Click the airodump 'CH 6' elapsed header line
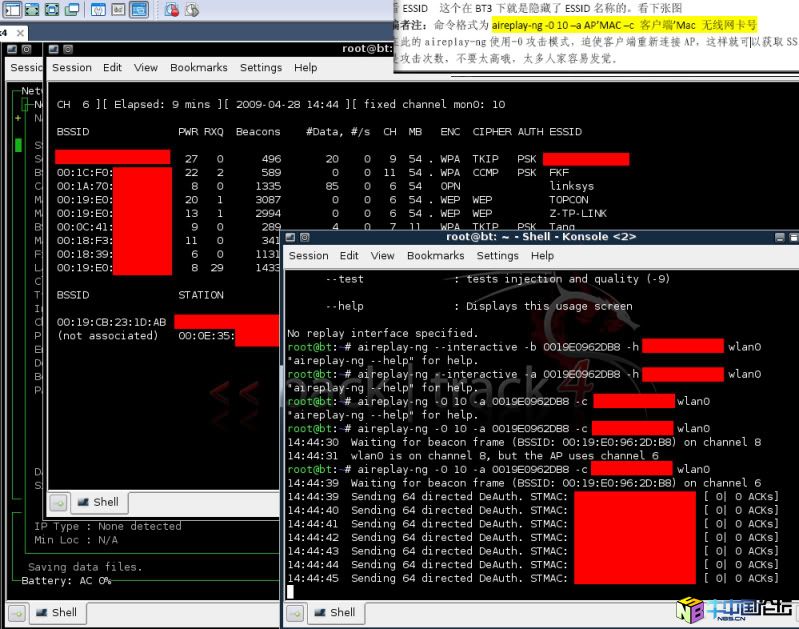Screen dimensions: 799x629 point(281,104)
